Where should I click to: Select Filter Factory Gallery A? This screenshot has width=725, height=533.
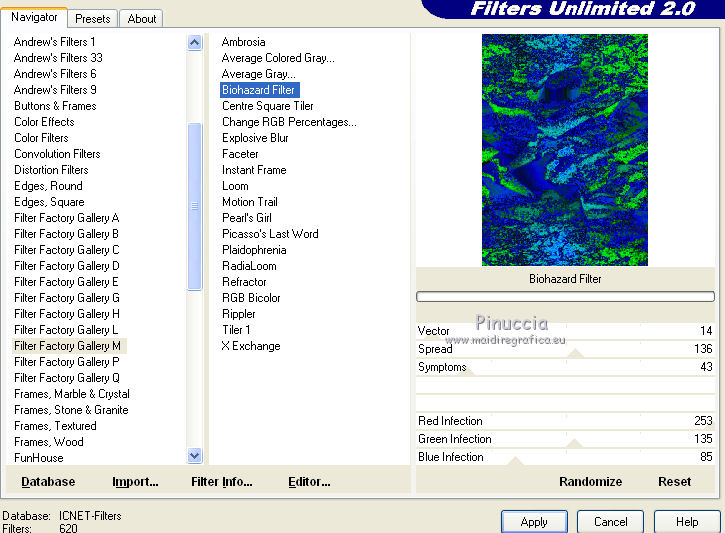tap(67, 218)
